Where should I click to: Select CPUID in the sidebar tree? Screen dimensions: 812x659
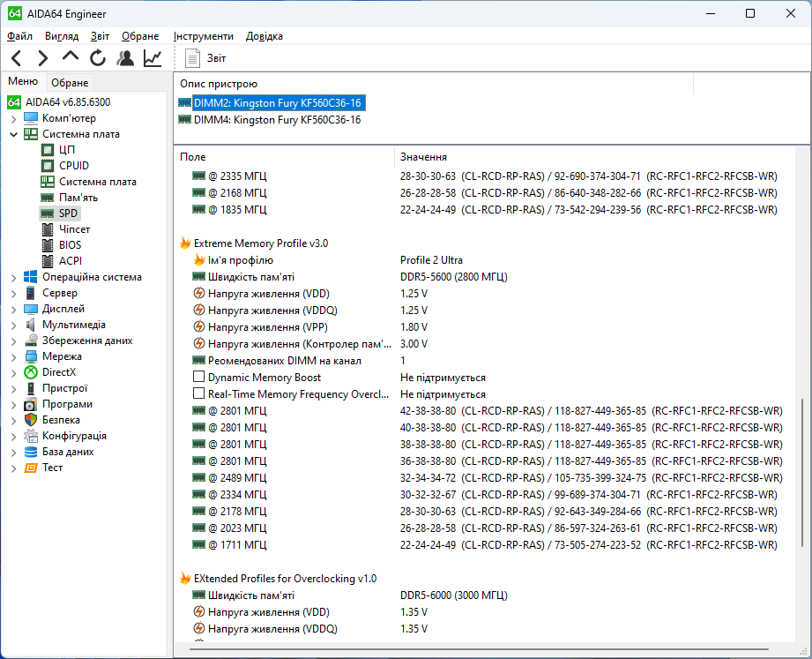point(73,166)
